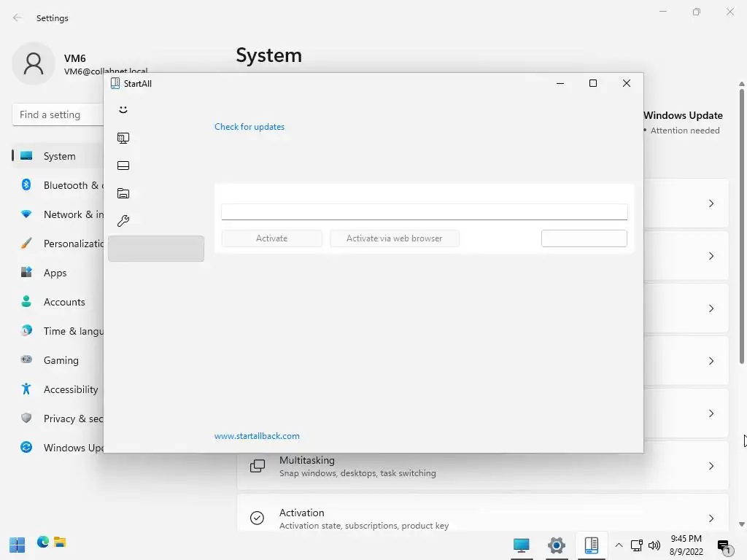Click the license key input field
The height and width of the screenshot is (560, 747).
[424, 212]
